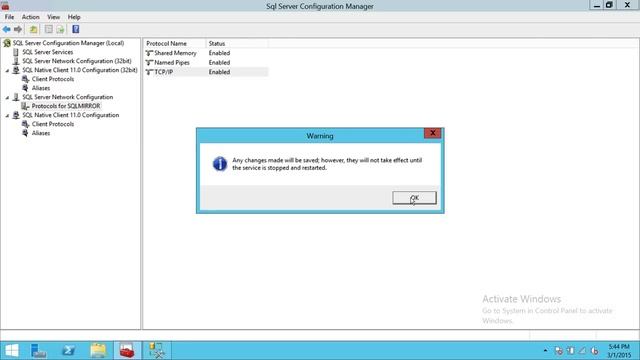
Task: Collapse the last SQL Native Client 11.0 Configuration
Action: coord(7,116)
